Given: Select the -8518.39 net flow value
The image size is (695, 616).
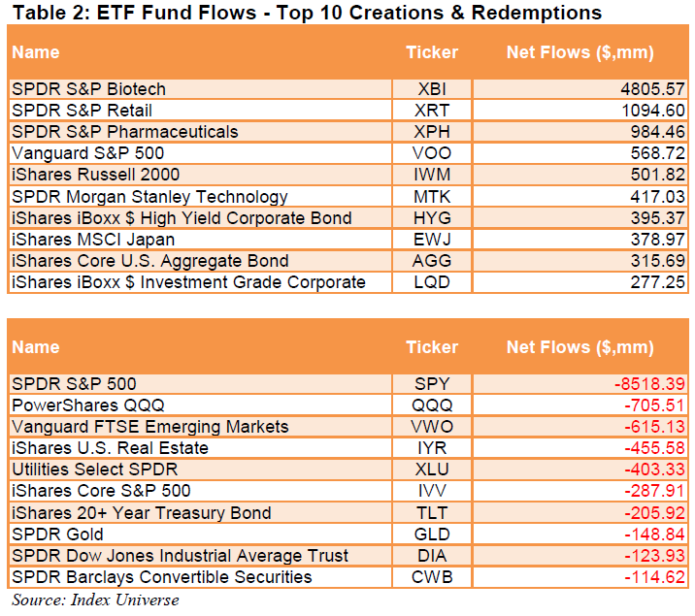Looking at the screenshot, I should pyautogui.click(x=649, y=384).
